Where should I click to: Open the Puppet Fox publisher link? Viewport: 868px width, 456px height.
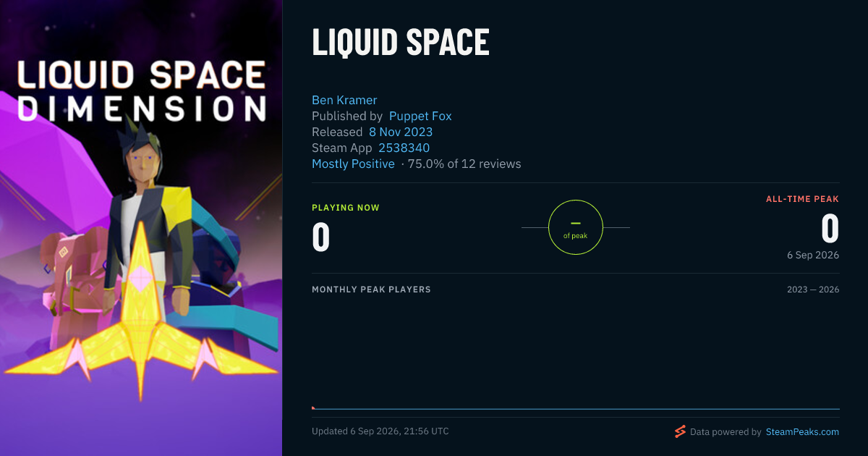coord(420,116)
